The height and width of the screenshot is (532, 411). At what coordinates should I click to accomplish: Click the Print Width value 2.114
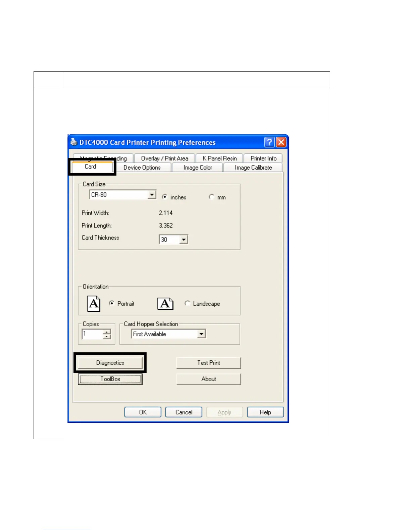point(166,213)
